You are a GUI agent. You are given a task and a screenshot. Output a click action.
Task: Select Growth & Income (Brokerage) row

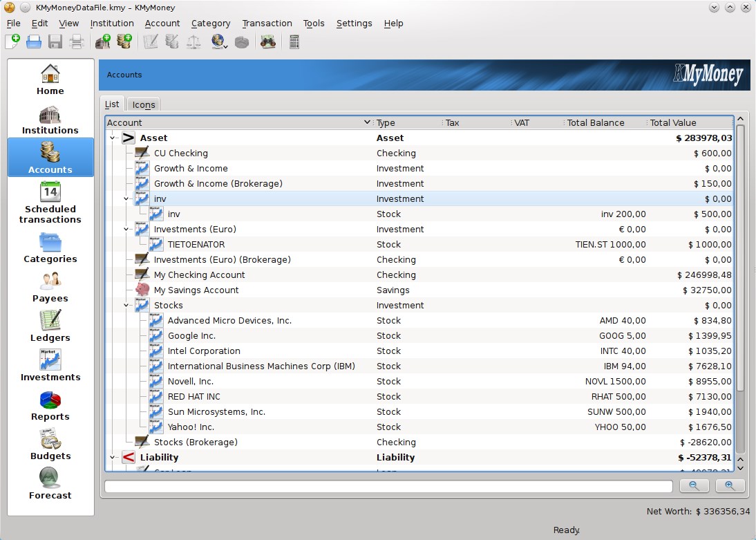419,183
